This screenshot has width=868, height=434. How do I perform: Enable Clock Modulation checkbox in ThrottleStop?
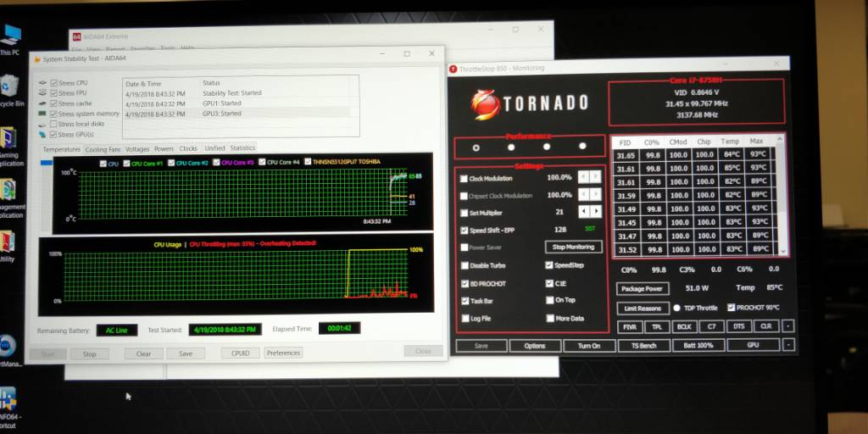[x=464, y=179]
